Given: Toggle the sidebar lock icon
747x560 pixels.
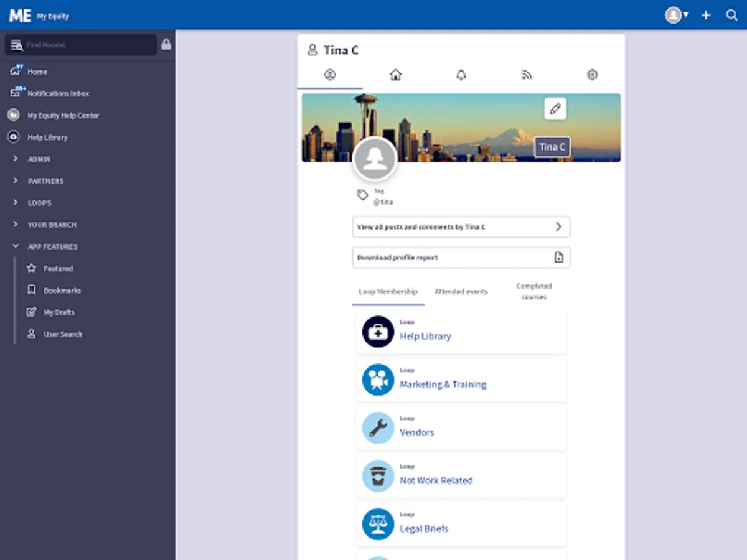Looking at the screenshot, I should [x=166, y=44].
